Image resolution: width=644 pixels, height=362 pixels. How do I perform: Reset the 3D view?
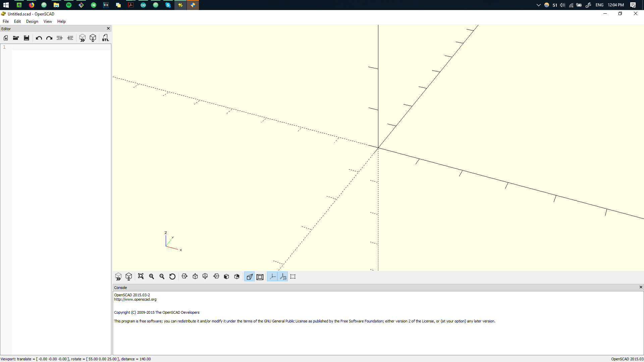click(x=172, y=277)
